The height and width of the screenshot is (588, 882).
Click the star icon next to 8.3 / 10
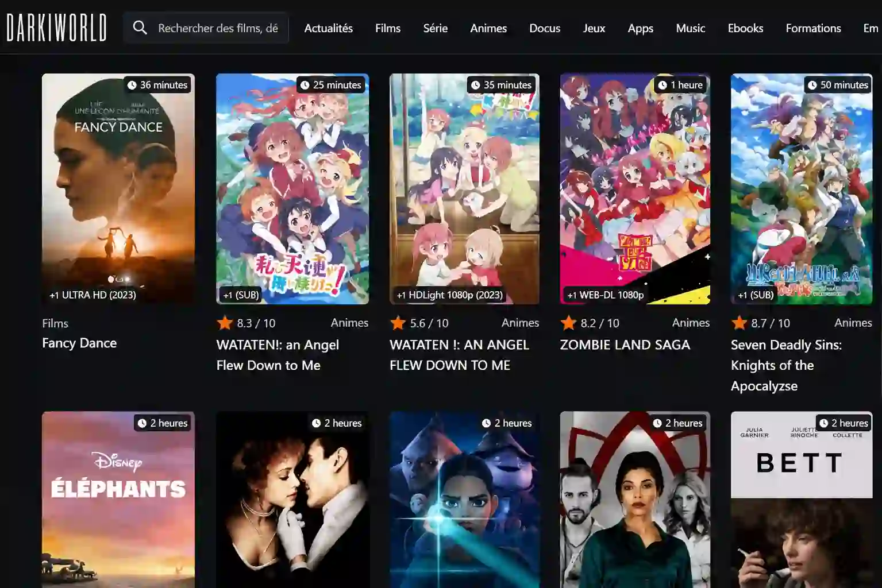(225, 323)
